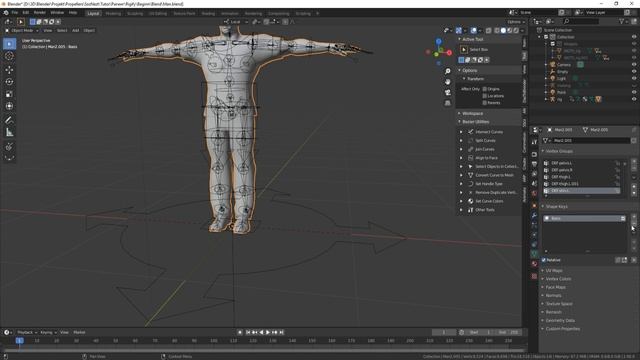Select bottom highlighted DEF vertex group
This screenshot has height=360, width=640.
[x=581, y=191]
